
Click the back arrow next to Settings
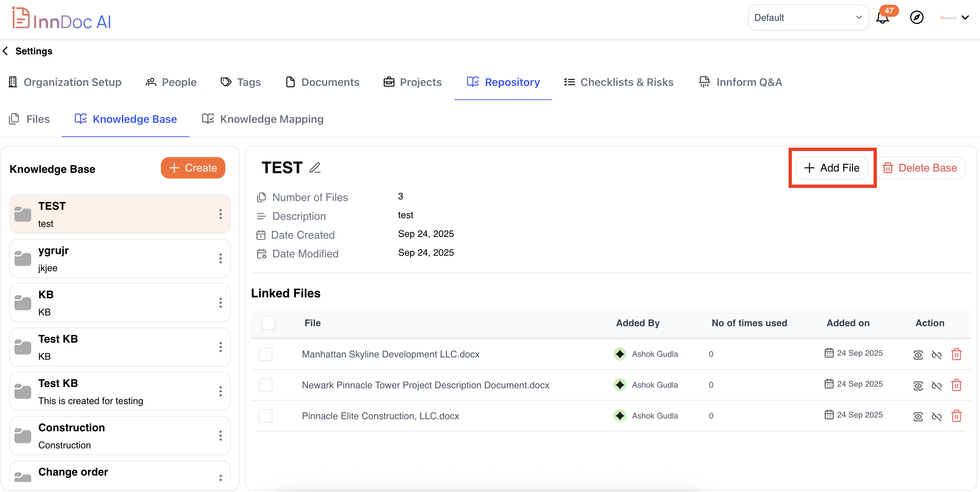pos(5,51)
